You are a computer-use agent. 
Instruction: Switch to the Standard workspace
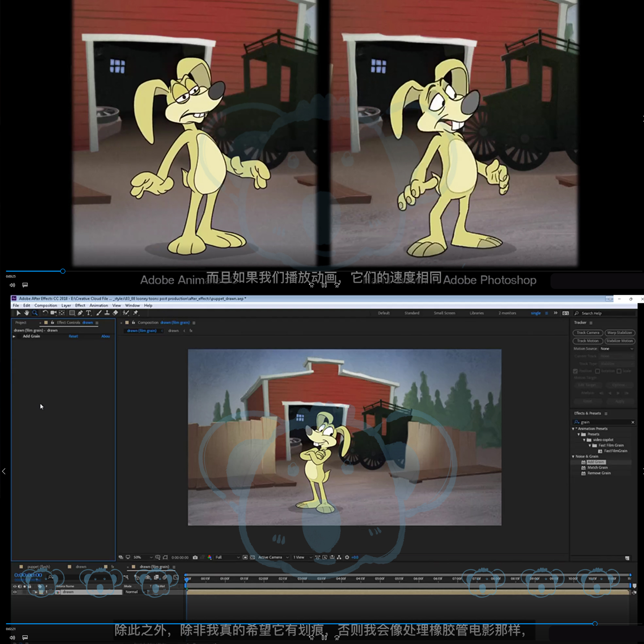click(412, 313)
